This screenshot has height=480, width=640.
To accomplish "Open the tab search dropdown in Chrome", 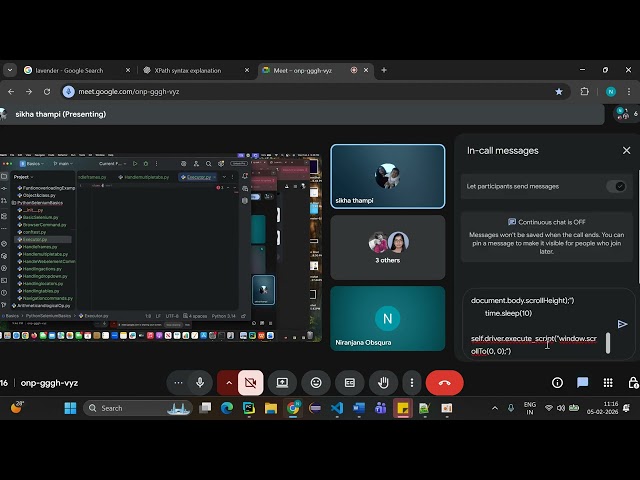I will click(10, 70).
